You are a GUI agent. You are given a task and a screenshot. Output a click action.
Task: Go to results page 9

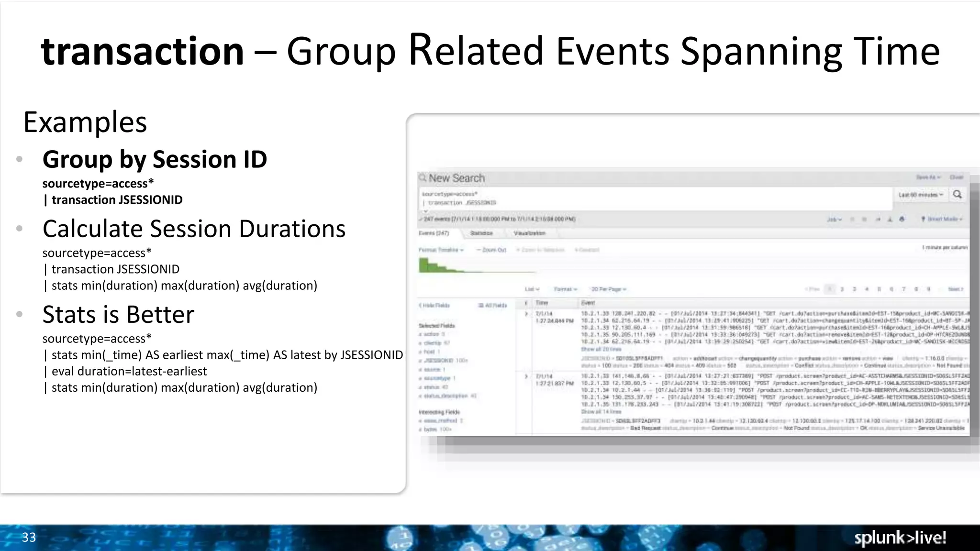pos(928,289)
